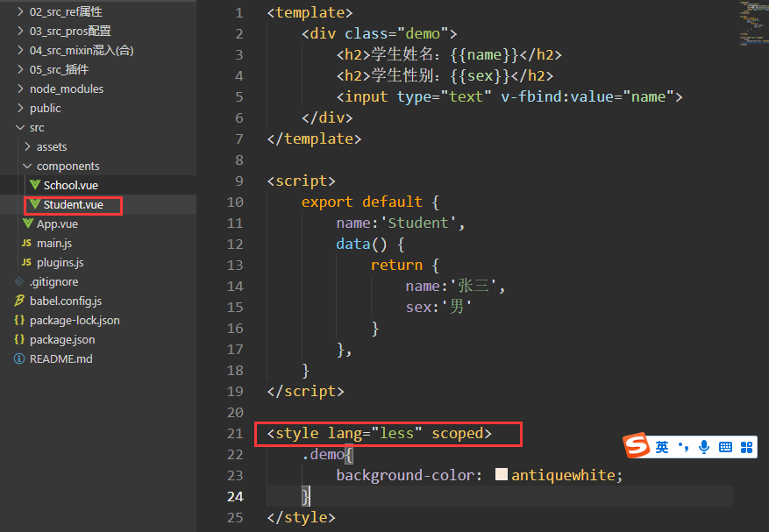
Task: Expand the 03_src_pros配置 folder chevron
Action: click(x=20, y=31)
